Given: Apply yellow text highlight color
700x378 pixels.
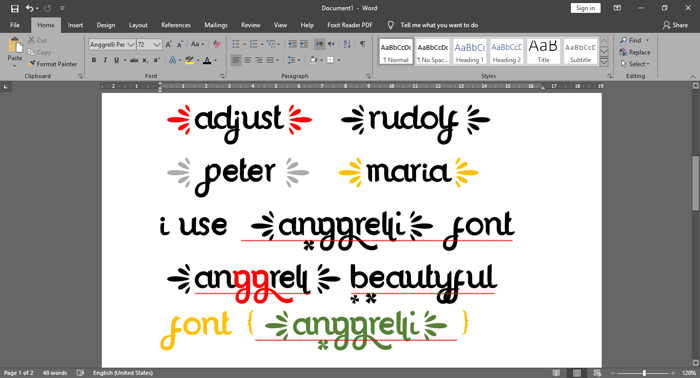Looking at the screenshot, I should [190, 60].
